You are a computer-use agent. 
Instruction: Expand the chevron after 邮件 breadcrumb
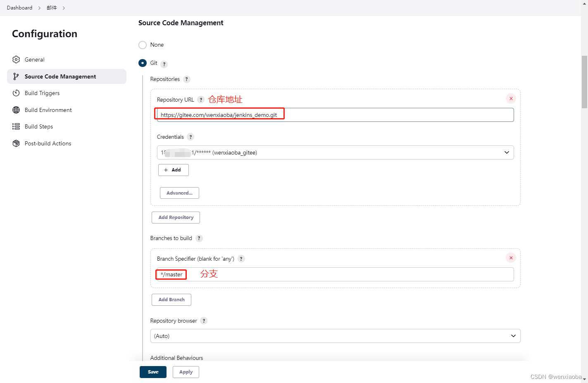point(64,8)
